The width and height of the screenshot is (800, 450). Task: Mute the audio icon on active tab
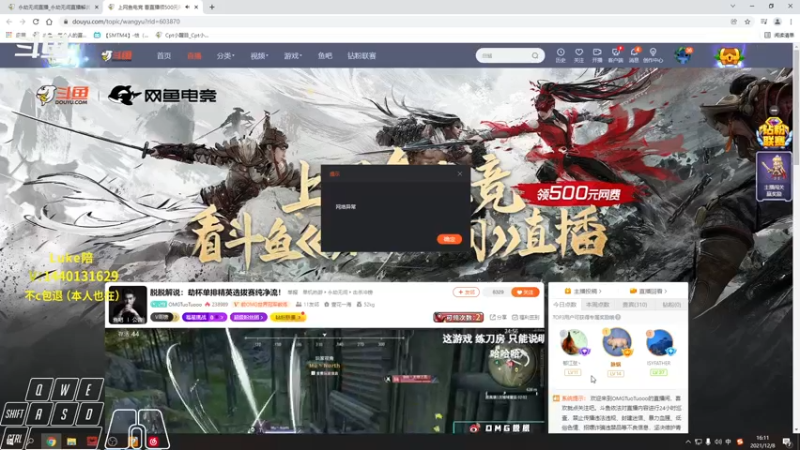click(187, 7)
